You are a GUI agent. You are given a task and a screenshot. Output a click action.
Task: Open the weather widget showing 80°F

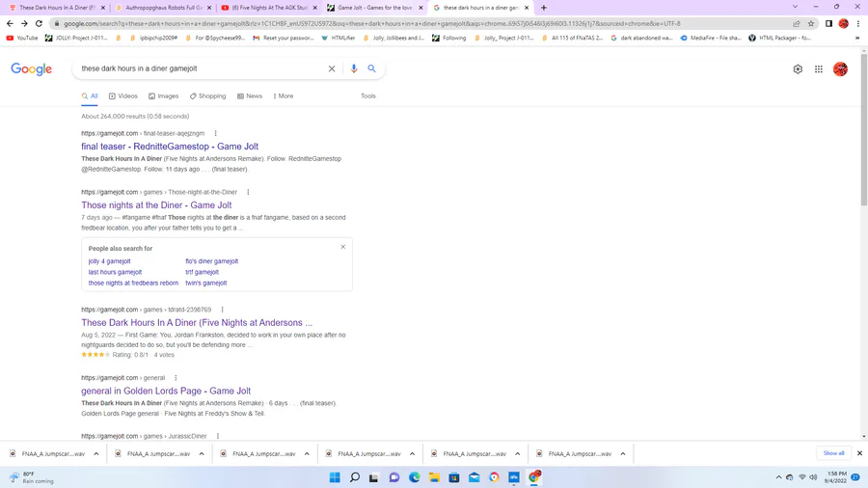pyautogui.click(x=32, y=477)
